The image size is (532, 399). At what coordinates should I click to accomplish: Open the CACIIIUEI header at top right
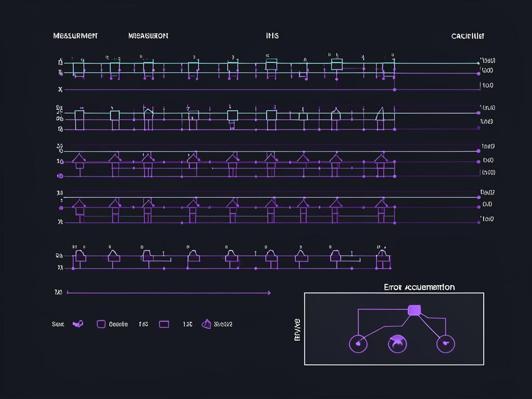tap(468, 36)
